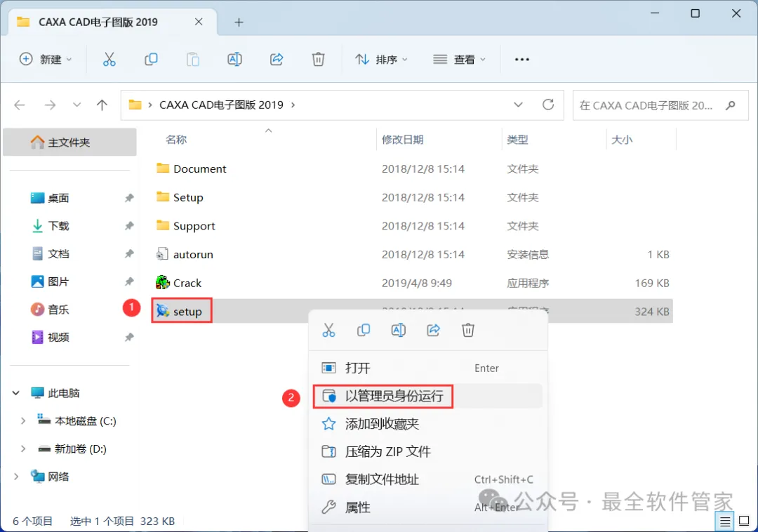Open the 新建 dropdown menu
758x532 pixels.
pyautogui.click(x=46, y=60)
